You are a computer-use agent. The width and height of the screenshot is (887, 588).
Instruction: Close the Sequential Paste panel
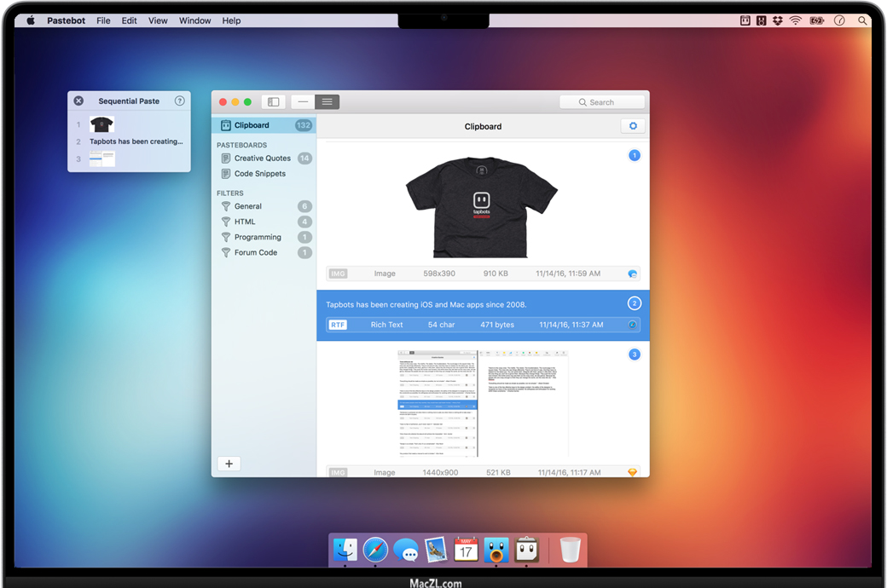coord(78,101)
